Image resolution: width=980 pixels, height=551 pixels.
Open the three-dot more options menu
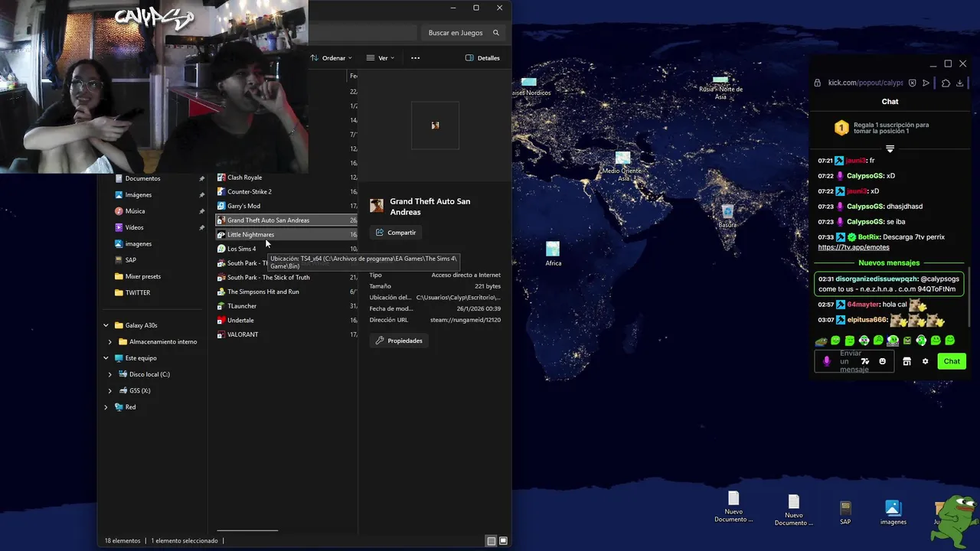coord(415,58)
